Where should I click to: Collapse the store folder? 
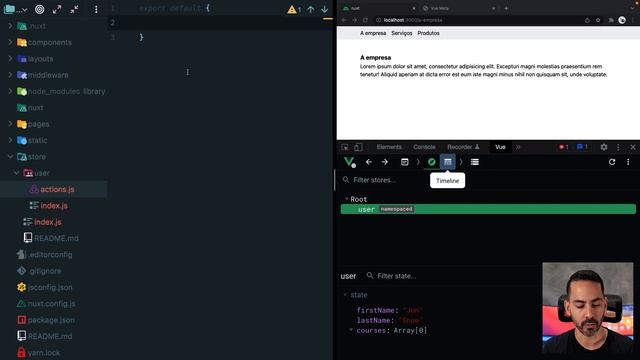click(x=10, y=156)
